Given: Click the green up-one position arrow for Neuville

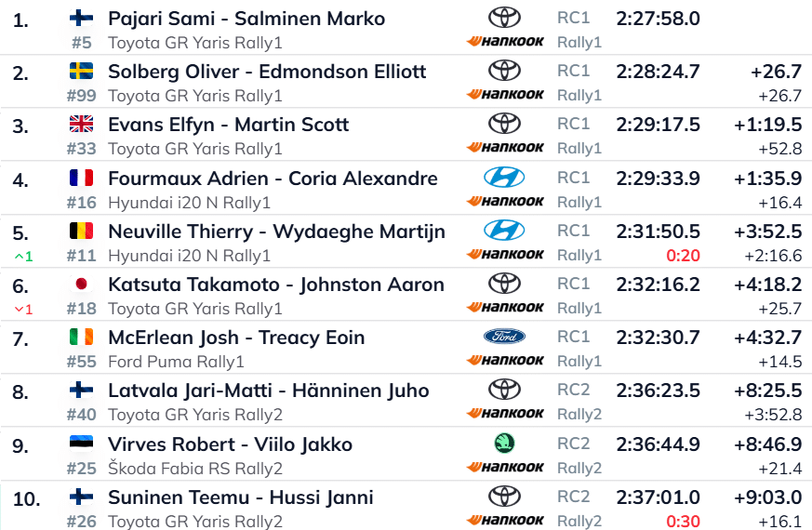Looking at the screenshot, I should pyautogui.click(x=23, y=257).
